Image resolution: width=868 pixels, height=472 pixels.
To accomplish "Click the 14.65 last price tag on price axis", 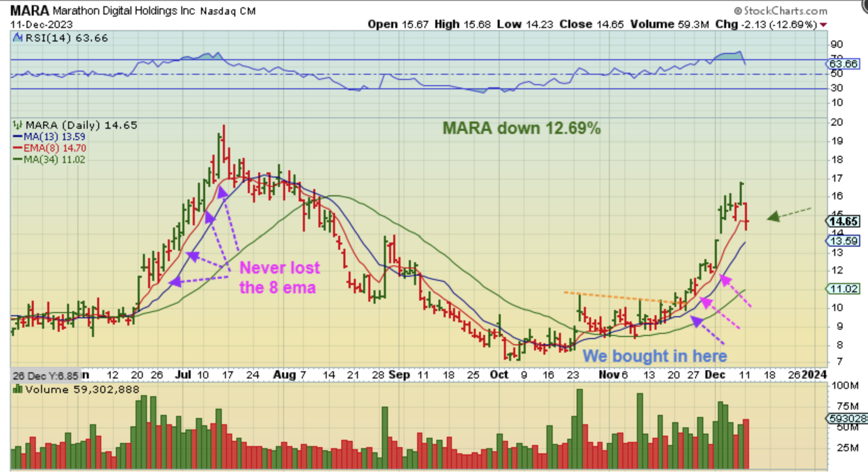I will click(843, 222).
